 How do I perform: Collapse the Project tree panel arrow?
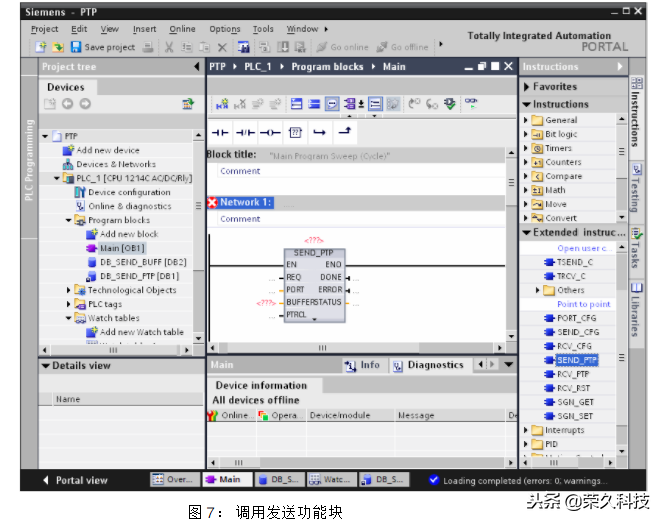pos(197,67)
